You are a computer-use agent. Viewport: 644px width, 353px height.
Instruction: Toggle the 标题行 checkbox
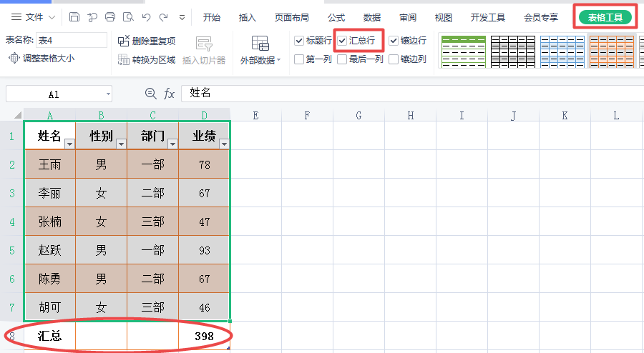click(x=299, y=41)
